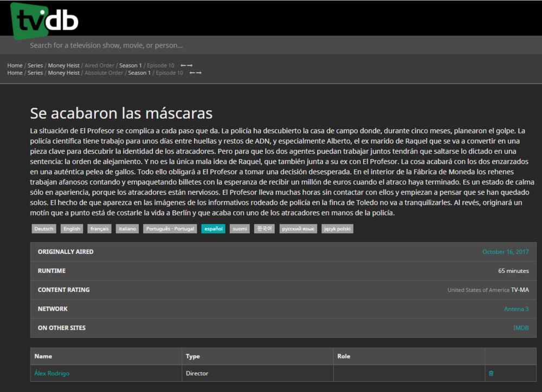
Task: Click next episode arrow in Absolute Order row
Action: coord(198,73)
